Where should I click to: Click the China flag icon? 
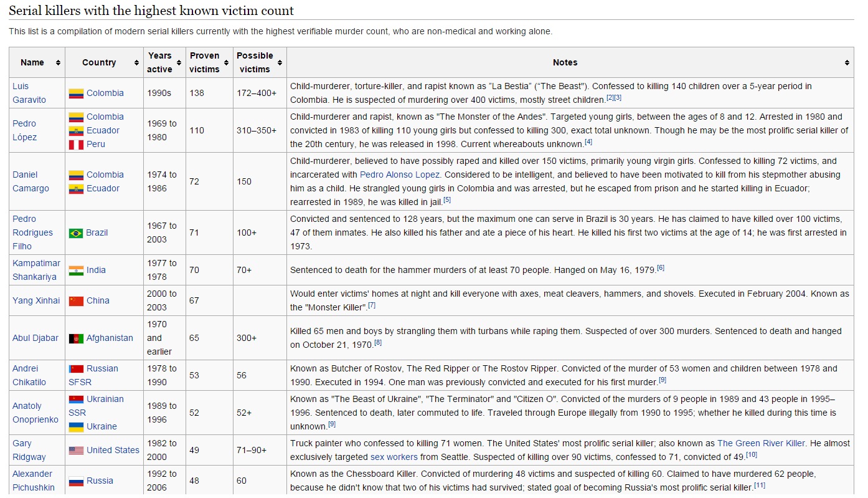point(76,301)
